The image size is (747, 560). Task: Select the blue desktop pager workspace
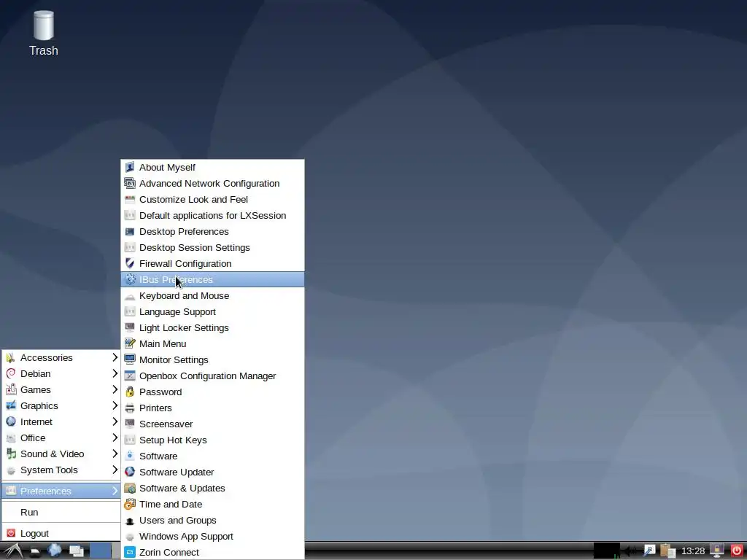[x=101, y=551]
